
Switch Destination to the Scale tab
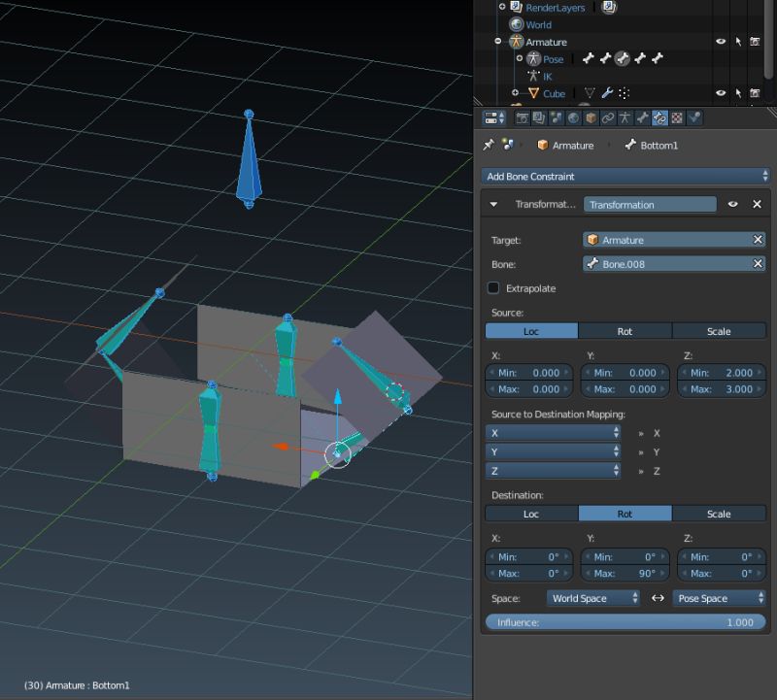720,514
